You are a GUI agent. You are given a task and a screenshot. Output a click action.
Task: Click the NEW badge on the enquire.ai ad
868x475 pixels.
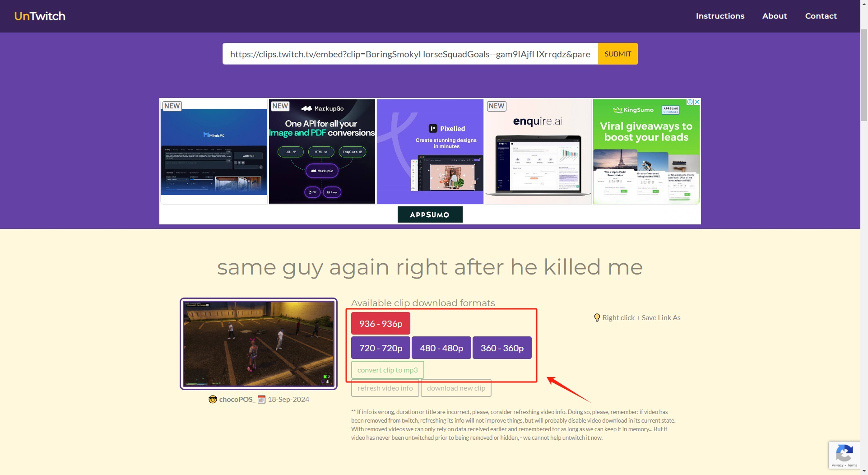point(497,106)
